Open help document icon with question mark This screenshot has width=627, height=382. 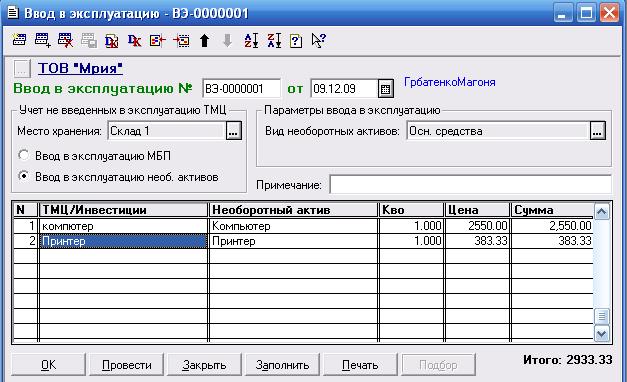tap(296, 40)
